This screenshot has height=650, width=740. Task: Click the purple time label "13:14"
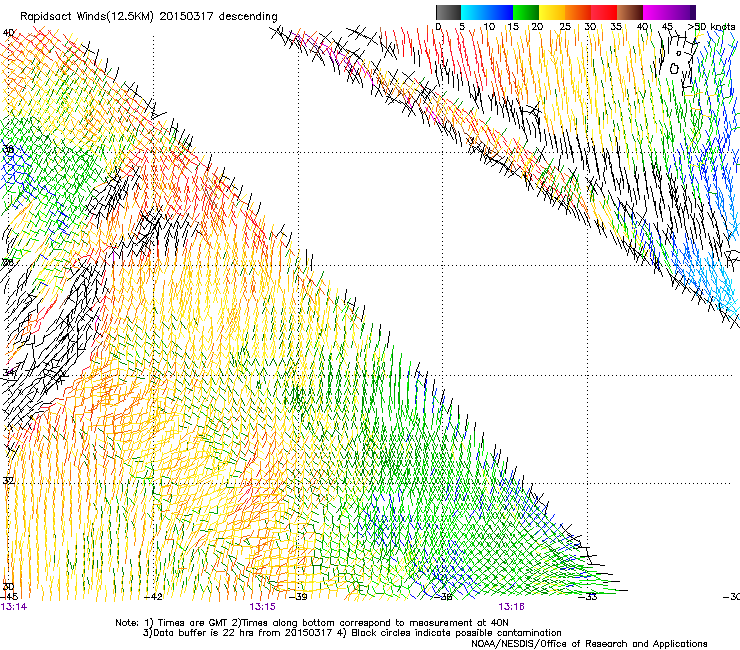14,607
